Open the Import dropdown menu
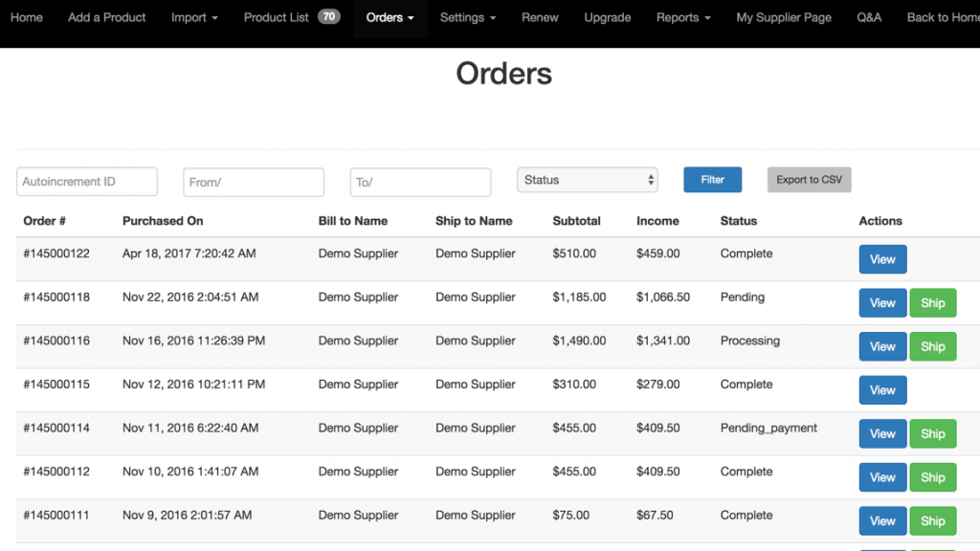The image size is (980, 551). [x=194, y=17]
